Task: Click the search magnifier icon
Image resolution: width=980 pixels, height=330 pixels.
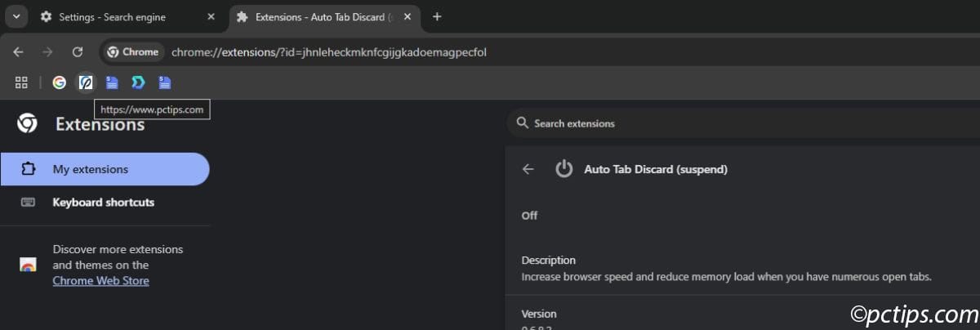Action: [x=521, y=123]
